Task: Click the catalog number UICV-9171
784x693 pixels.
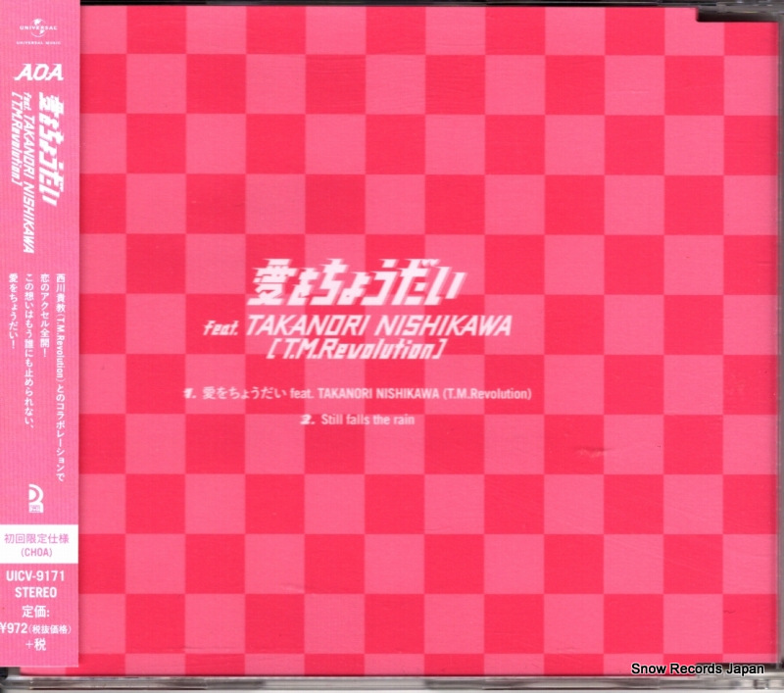Action: coord(35,576)
